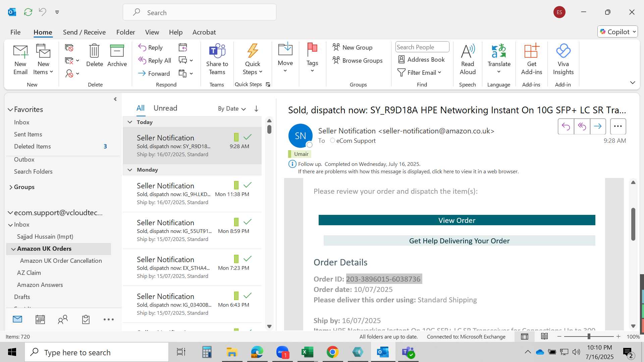Collapse the Today message group
Image resolution: width=644 pixels, height=362 pixels.
[130, 122]
